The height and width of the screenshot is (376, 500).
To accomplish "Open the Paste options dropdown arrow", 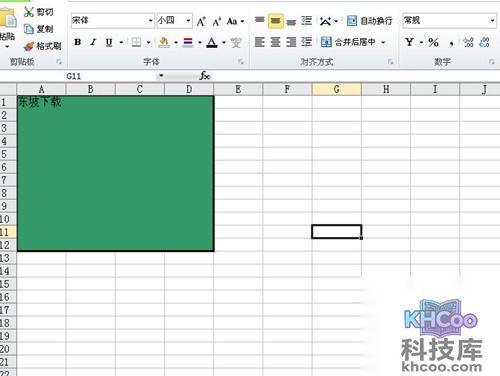I will coord(7,46).
